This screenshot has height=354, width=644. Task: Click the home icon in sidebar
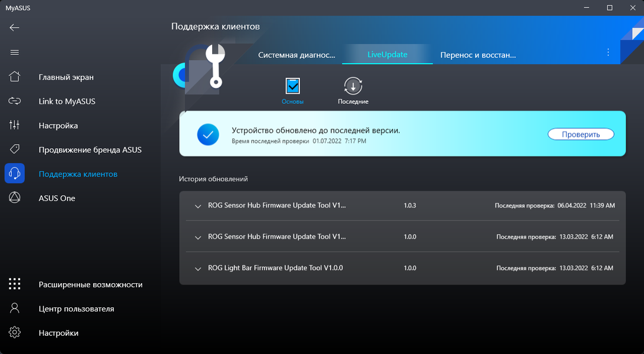coord(14,77)
